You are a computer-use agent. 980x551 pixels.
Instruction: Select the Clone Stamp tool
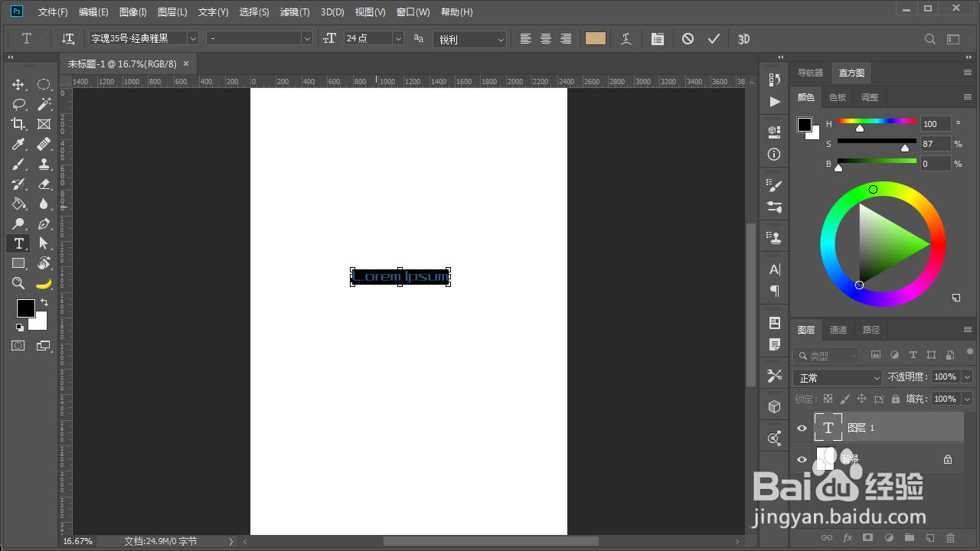[x=44, y=164]
